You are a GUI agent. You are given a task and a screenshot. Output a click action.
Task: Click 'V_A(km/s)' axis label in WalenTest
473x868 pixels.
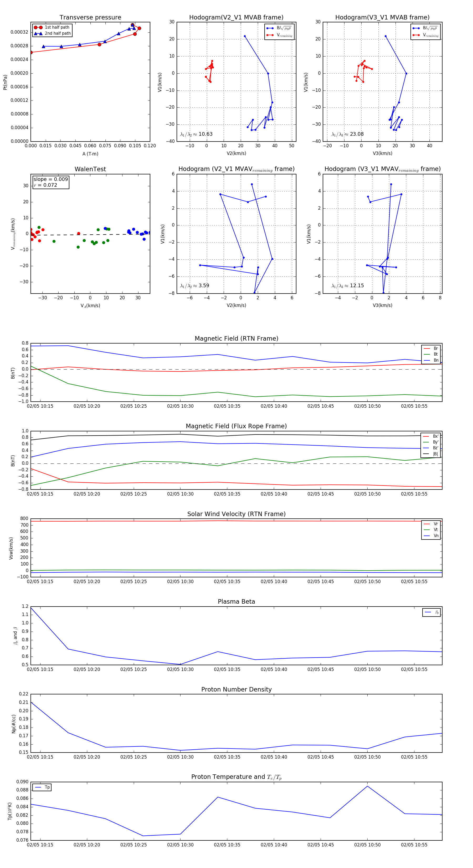coord(90,306)
